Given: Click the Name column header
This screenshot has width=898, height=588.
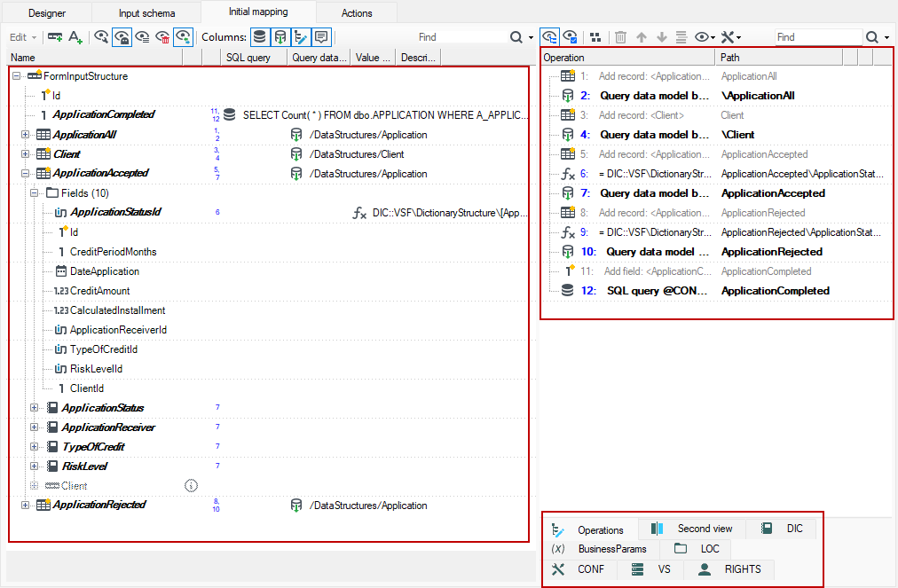Looking at the screenshot, I should [95, 58].
